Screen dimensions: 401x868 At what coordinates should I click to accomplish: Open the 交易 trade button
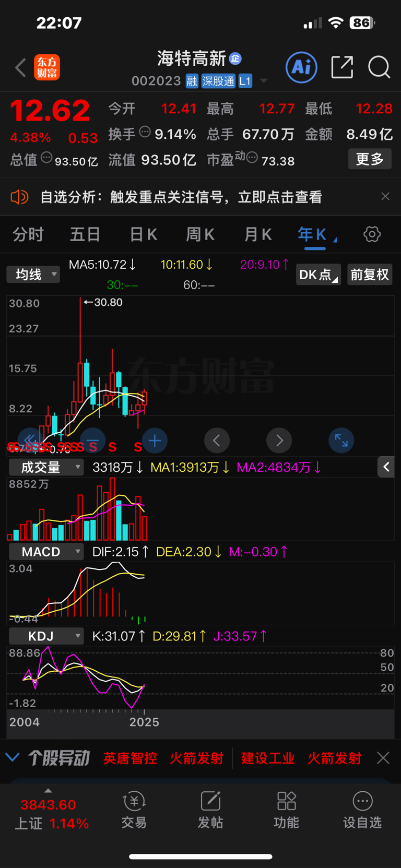pos(134,811)
